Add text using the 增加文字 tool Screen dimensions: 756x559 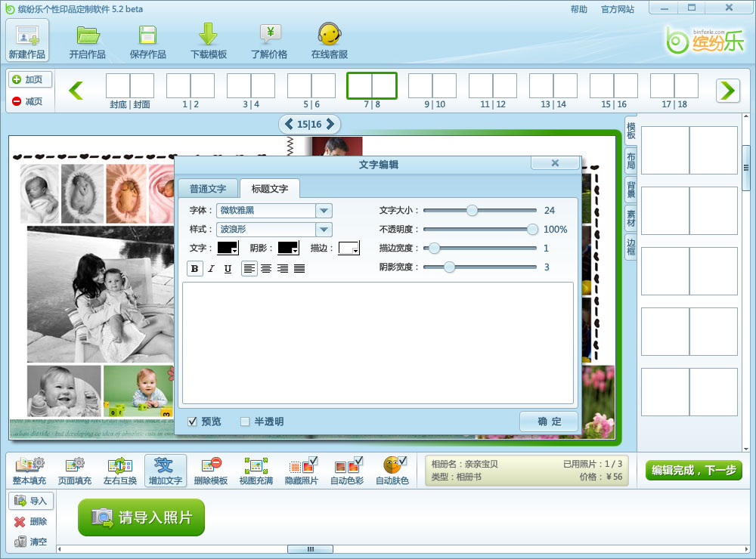point(166,470)
